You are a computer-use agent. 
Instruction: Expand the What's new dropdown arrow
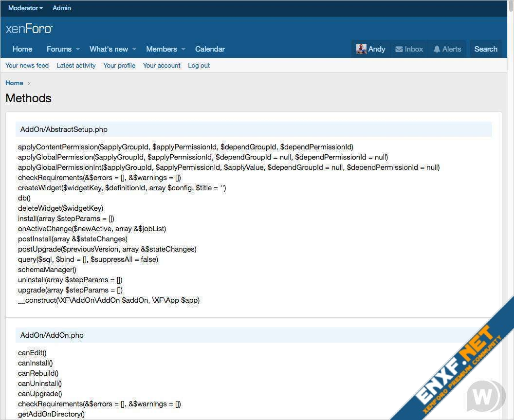click(x=134, y=49)
